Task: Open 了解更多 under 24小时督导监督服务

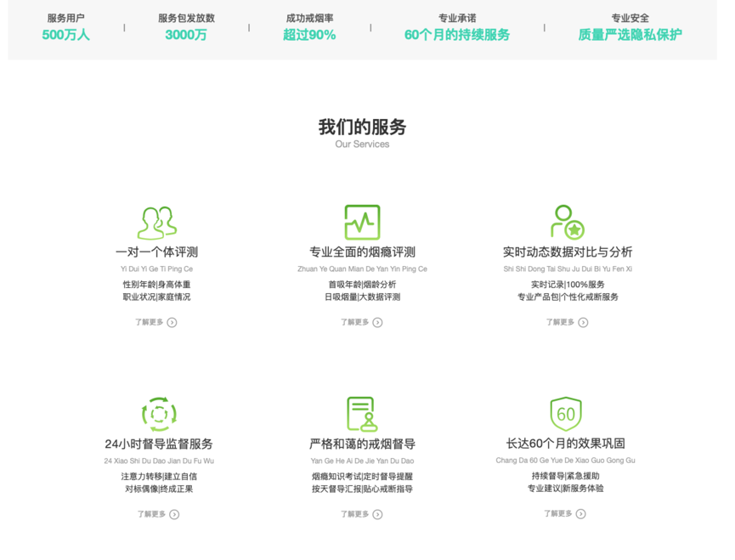Action: 158,514
